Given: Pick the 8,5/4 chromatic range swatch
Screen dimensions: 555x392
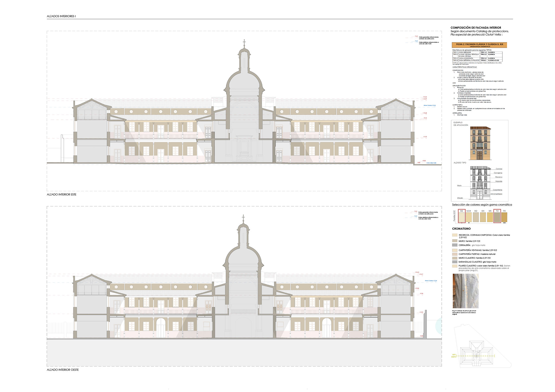Looking at the screenshot, I should [469, 217].
